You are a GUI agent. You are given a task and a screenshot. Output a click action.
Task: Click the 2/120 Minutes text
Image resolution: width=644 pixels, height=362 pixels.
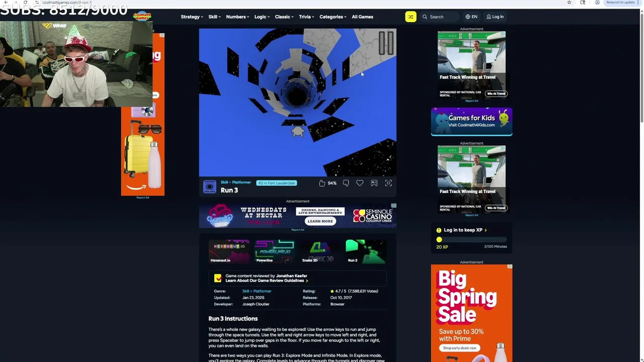pyautogui.click(x=496, y=247)
